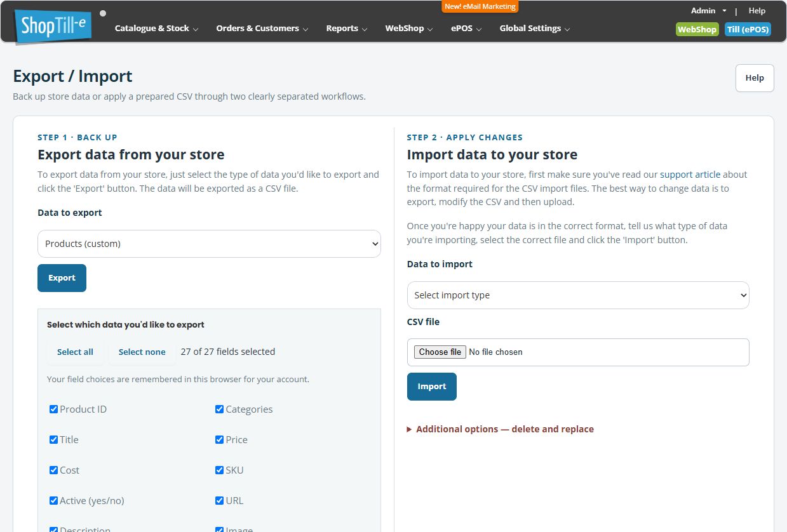The width and height of the screenshot is (787, 532).
Task: Go to the green WebShop button
Action: pyautogui.click(x=697, y=29)
